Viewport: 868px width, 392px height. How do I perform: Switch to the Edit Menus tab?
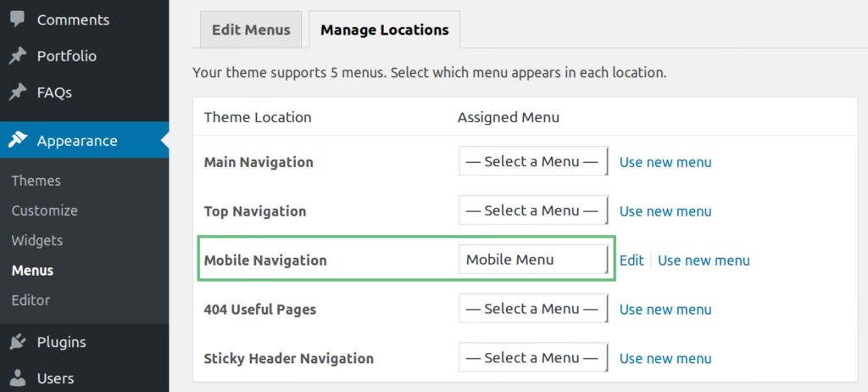click(x=251, y=30)
